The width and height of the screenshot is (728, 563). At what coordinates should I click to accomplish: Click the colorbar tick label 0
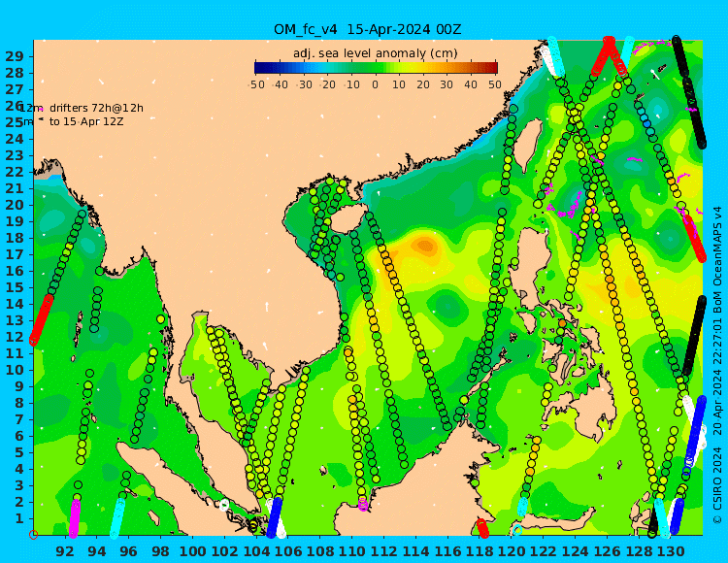pos(375,84)
